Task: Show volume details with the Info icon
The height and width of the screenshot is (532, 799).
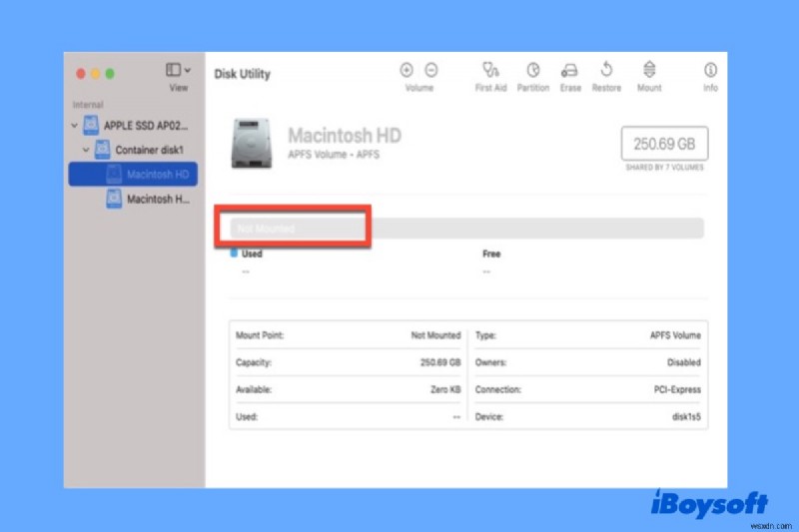Action: 710,71
